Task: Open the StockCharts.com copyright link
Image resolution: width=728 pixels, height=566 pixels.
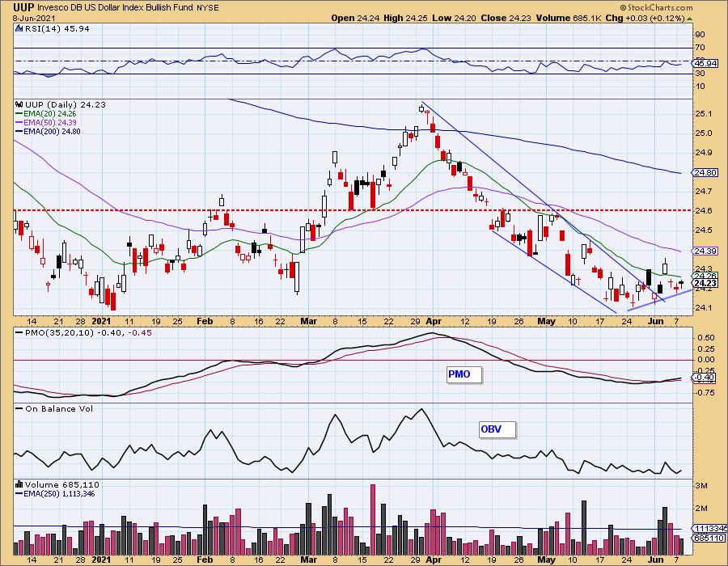Action: pyautogui.click(x=657, y=7)
